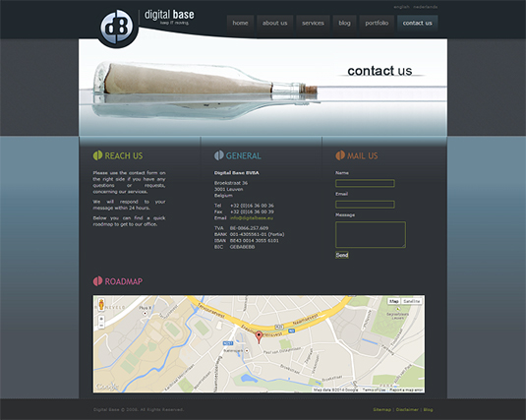Viewport: 526px width, 420px height.
Task: Click the info@digitalbase.eu email link
Action: 252,218
